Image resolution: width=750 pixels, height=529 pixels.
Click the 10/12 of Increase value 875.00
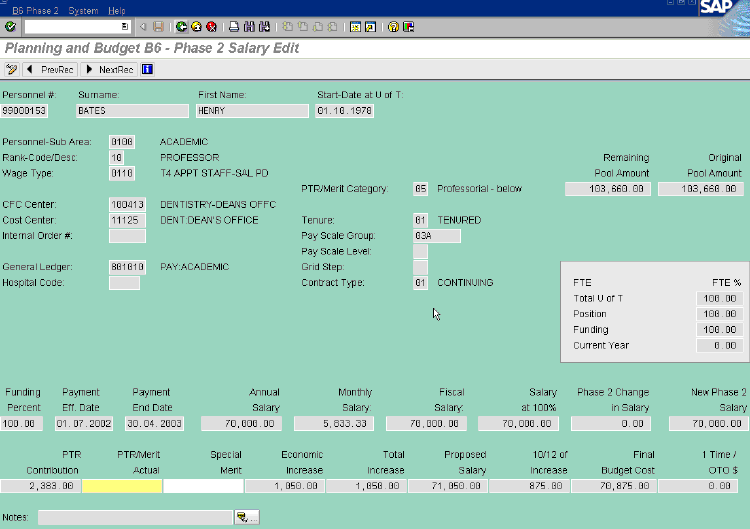point(529,486)
